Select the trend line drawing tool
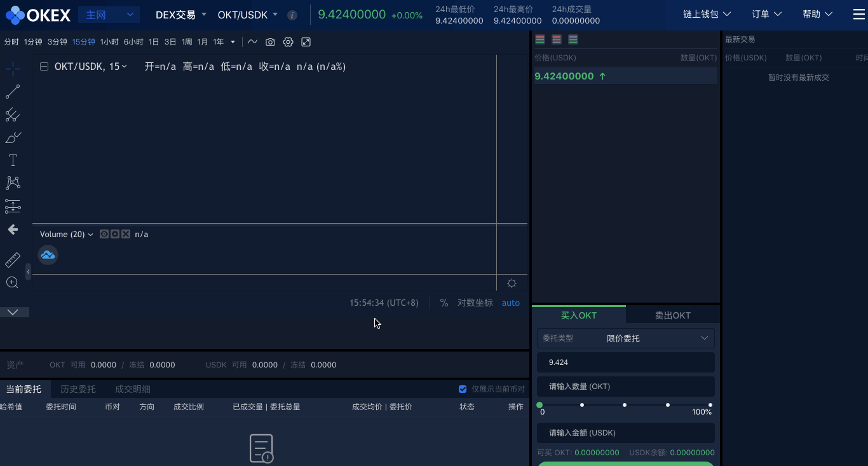The width and height of the screenshot is (868, 466). pyautogui.click(x=13, y=92)
